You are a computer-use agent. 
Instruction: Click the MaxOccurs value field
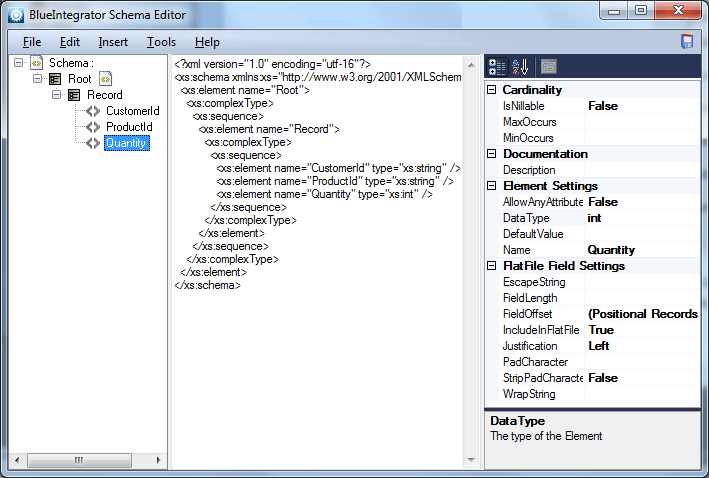(642, 122)
